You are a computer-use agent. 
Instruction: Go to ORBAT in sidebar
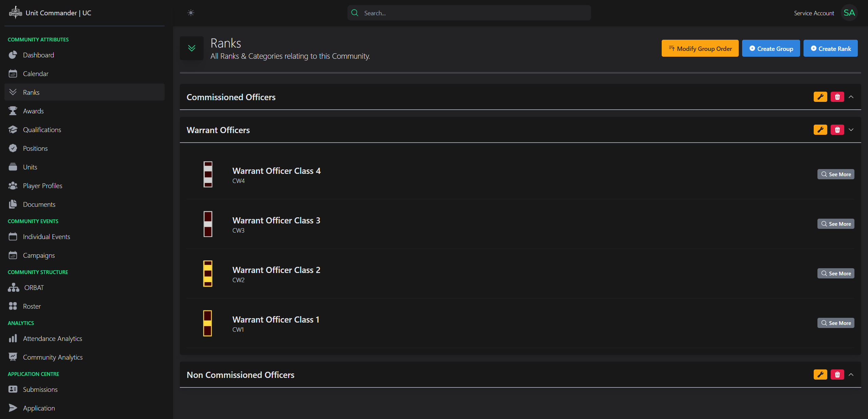click(34, 288)
